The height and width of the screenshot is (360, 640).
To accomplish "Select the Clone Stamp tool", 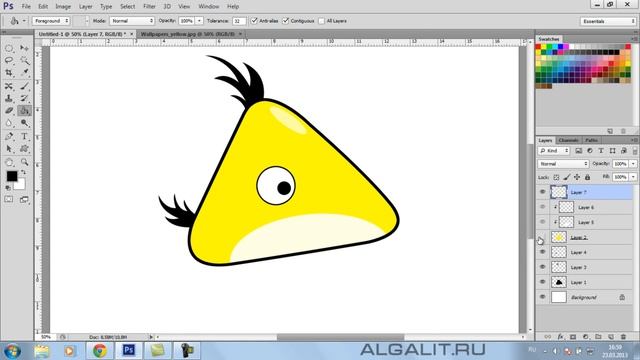I will (9, 98).
